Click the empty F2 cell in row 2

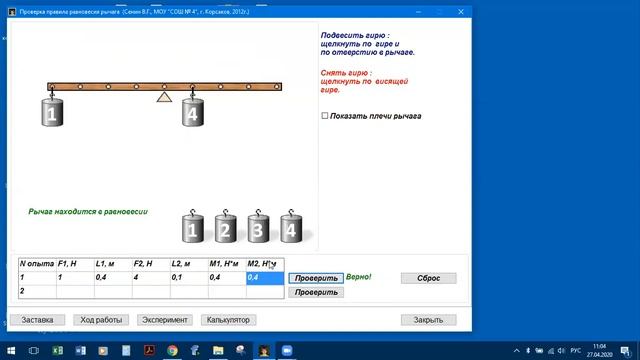pyautogui.click(x=151, y=291)
